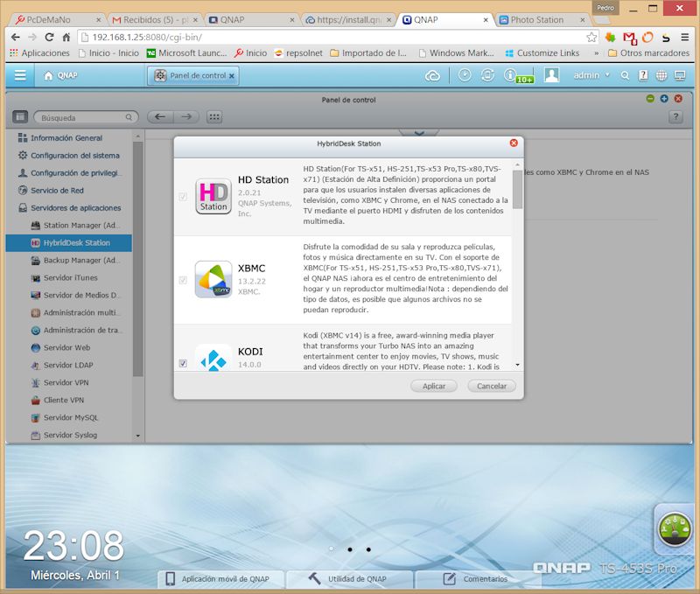Click the HybridDesk dialog scrollbar thumb
Viewport: 700px width, 594px height.
[x=517, y=189]
